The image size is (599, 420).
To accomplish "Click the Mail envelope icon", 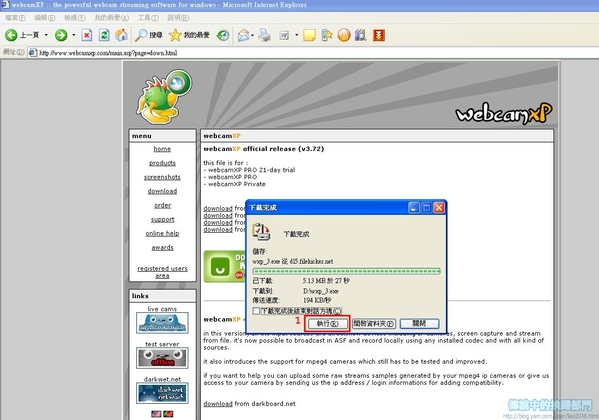I will click(243, 35).
